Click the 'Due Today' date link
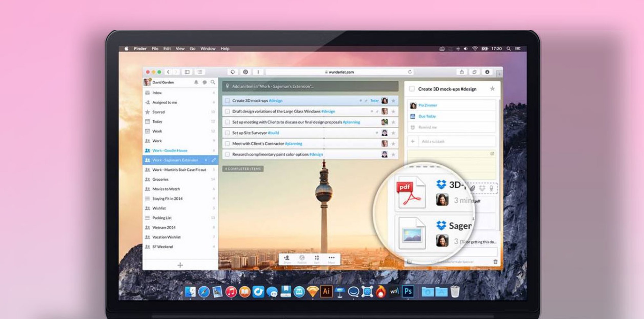 click(427, 116)
